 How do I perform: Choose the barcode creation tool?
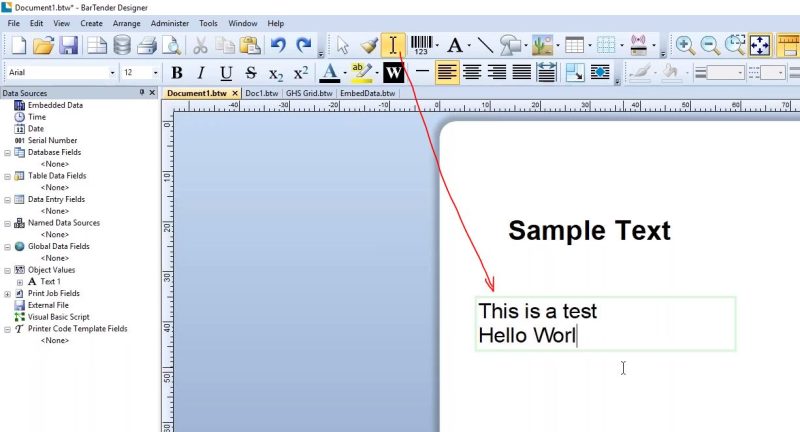click(421, 45)
